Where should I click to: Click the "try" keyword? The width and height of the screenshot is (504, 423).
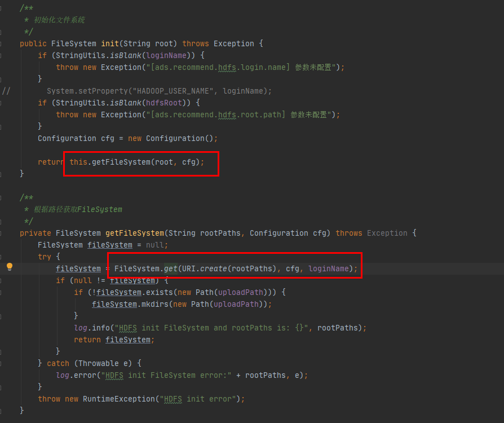coord(45,257)
